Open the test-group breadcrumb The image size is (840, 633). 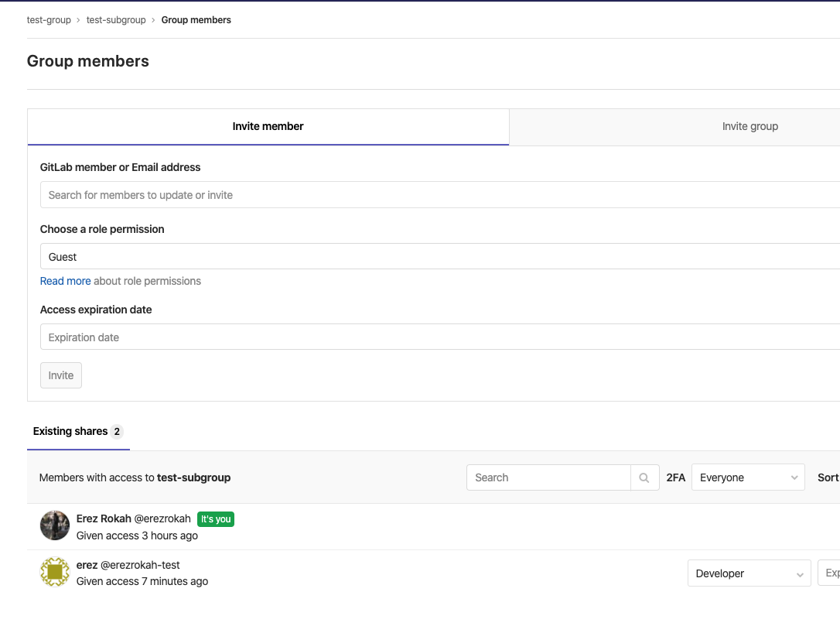coord(49,20)
